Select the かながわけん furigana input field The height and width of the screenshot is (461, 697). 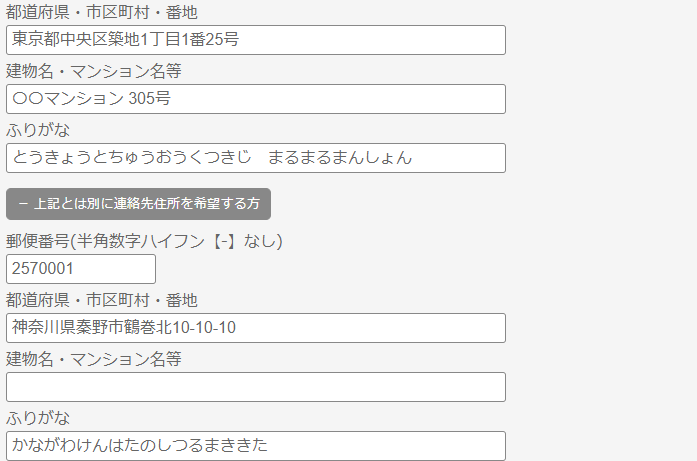click(255, 446)
